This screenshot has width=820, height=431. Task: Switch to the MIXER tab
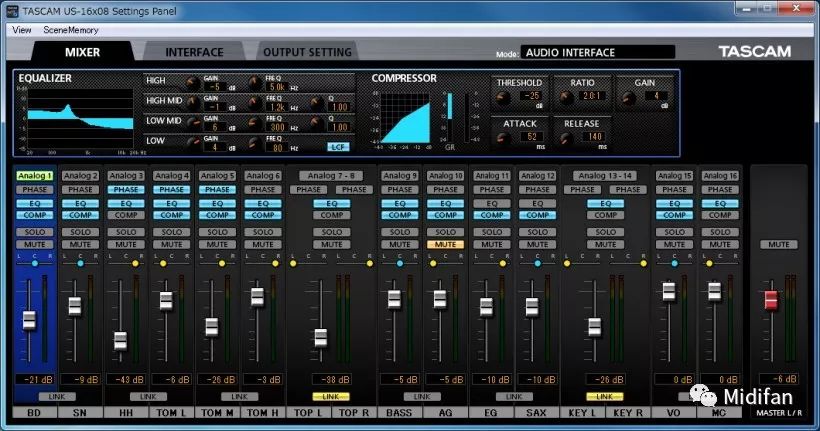[82, 52]
